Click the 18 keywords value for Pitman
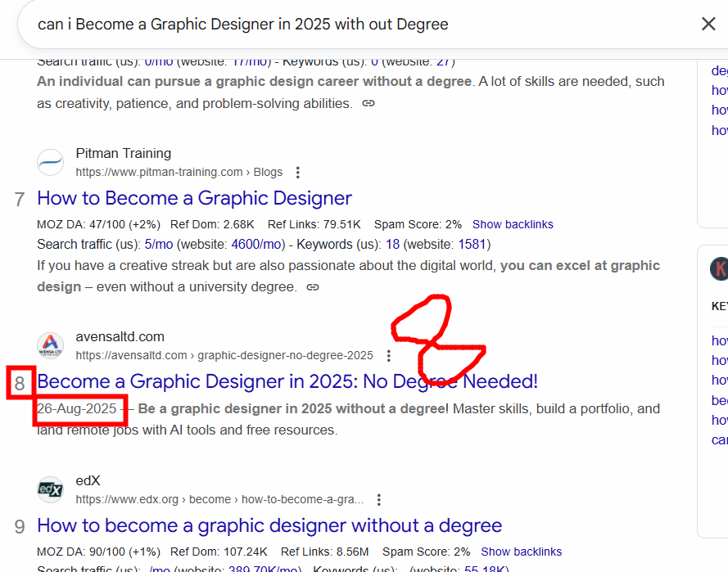Viewport: 728px width, 572px height. (x=392, y=244)
